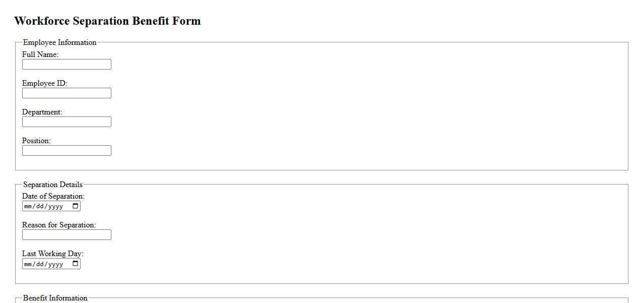Screen dimensions: 644x303
Task: Select month segment in Last Working Day
Action: (x=28, y=264)
